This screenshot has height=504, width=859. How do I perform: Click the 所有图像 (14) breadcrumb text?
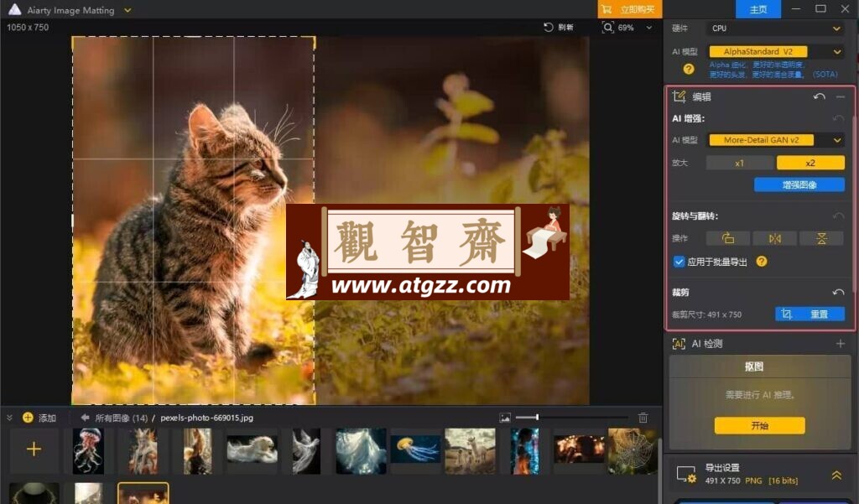pyautogui.click(x=121, y=418)
